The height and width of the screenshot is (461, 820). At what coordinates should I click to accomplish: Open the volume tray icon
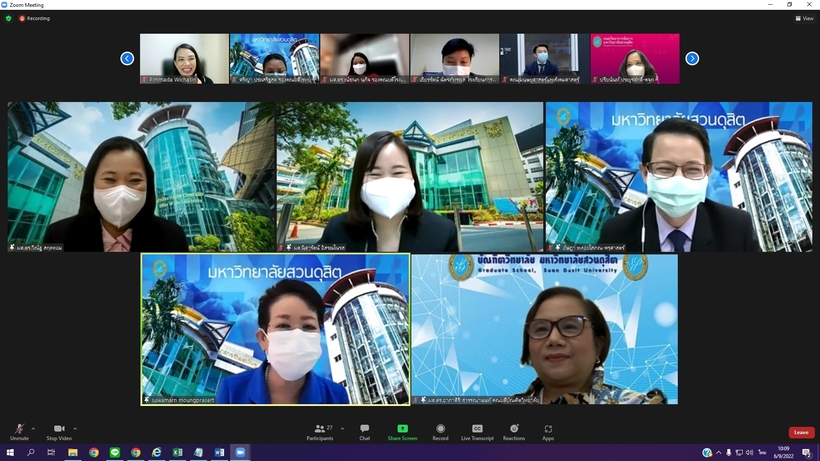[749, 453]
